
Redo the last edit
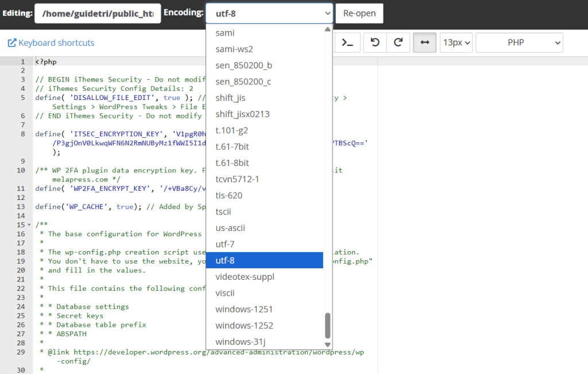[x=399, y=43]
